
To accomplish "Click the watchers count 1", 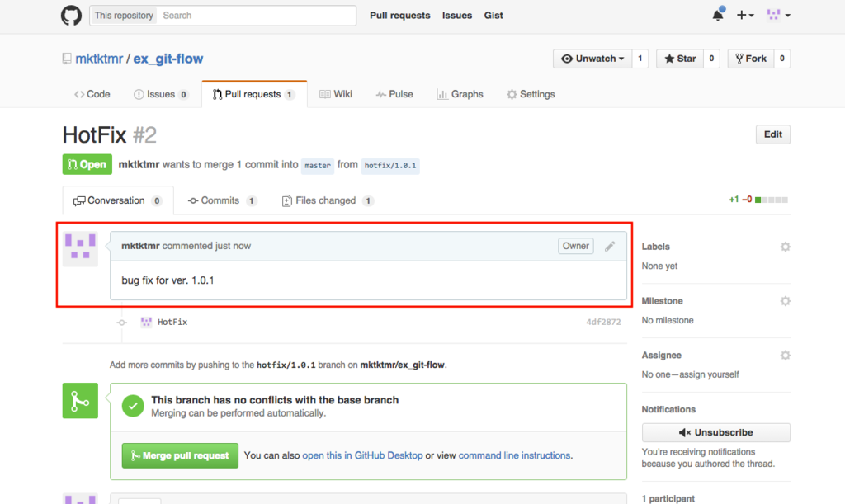I will (640, 59).
